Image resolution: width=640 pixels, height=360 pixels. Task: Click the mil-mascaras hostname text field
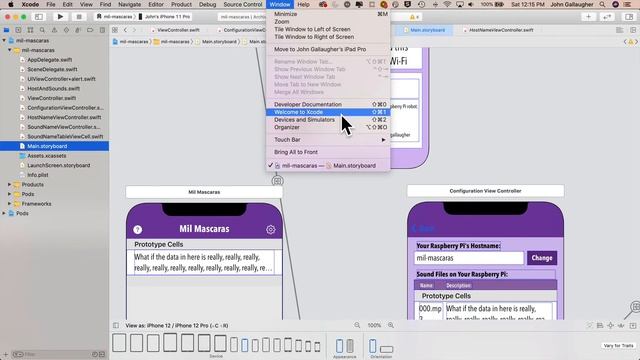click(469, 258)
